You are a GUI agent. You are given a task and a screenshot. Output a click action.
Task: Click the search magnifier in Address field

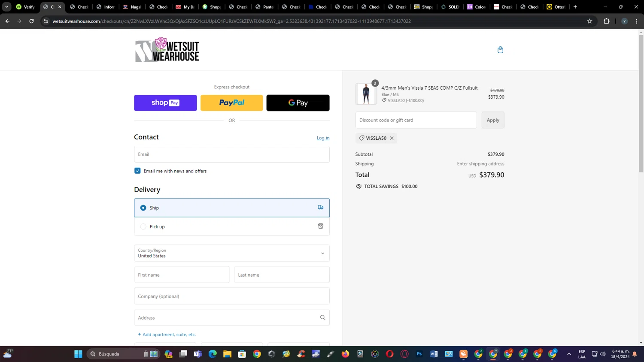point(322,317)
